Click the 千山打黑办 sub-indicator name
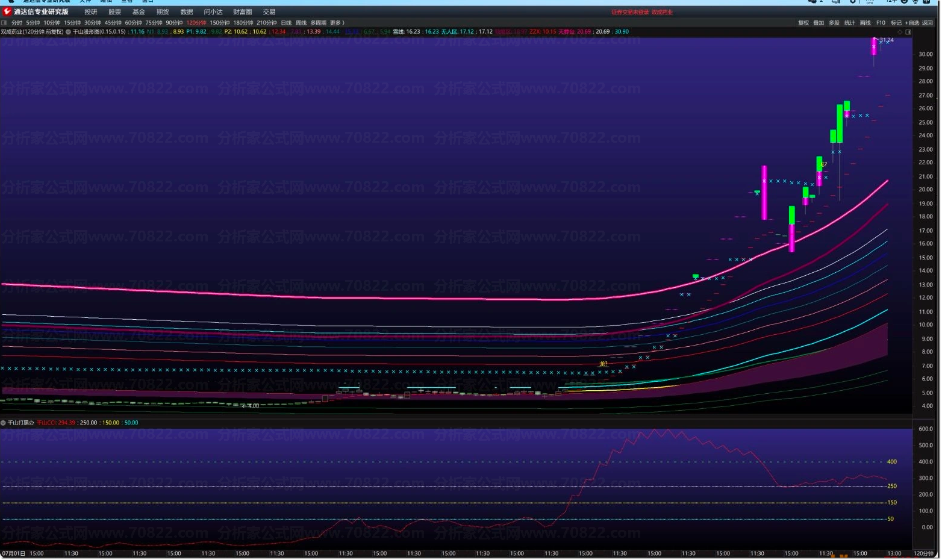The width and height of the screenshot is (942, 560). tap(21, 423)
